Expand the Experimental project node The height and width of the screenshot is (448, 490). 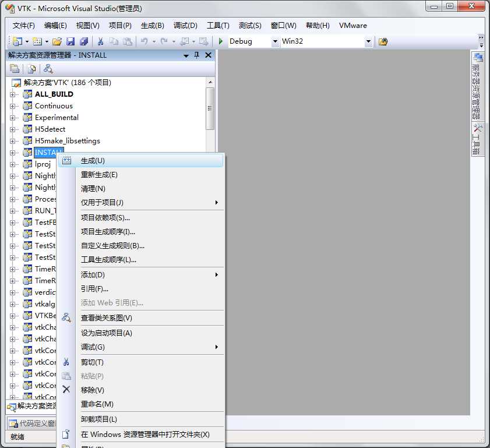pos(12,118)
